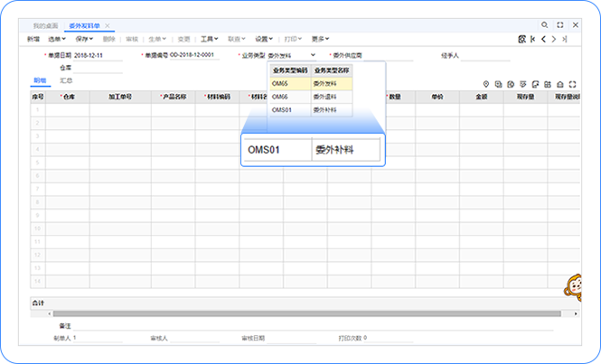Toggle the 业务类型 dropdown arrow
The image size is (601, 364).
(x=313, y=55)
